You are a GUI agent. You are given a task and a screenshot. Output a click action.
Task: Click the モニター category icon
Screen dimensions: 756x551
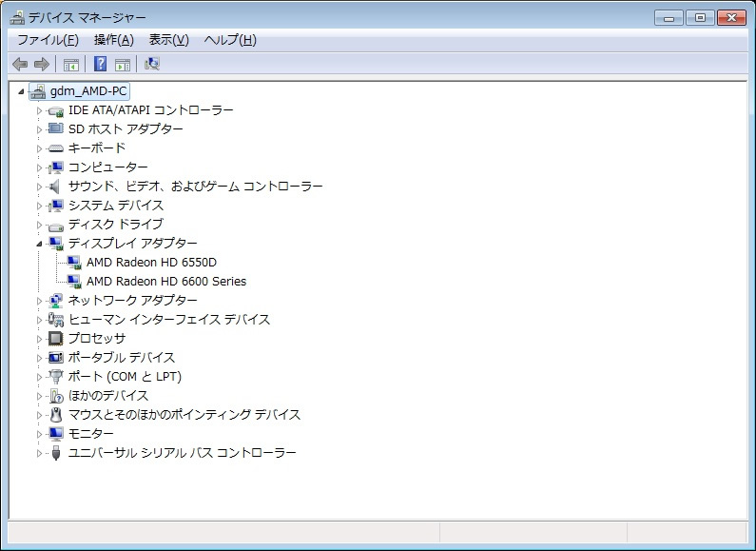point(56,434)
